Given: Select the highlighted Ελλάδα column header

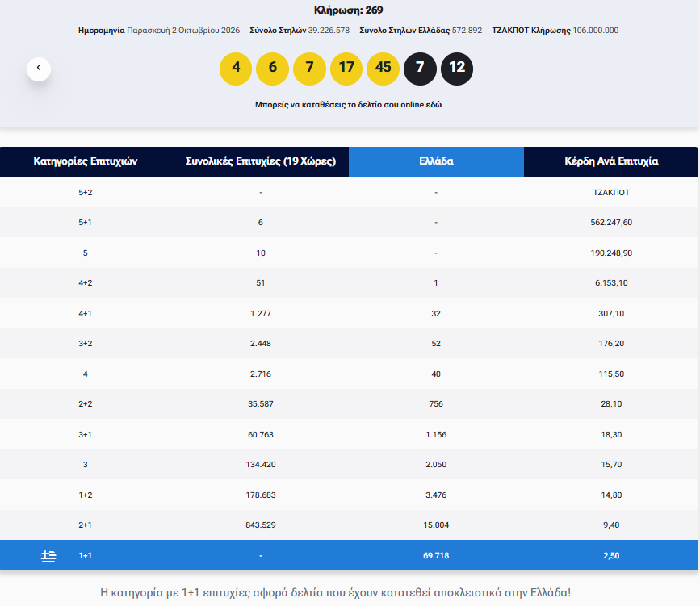Looking at the screenshot, I should pyautogui.click(x=436, y=161).
